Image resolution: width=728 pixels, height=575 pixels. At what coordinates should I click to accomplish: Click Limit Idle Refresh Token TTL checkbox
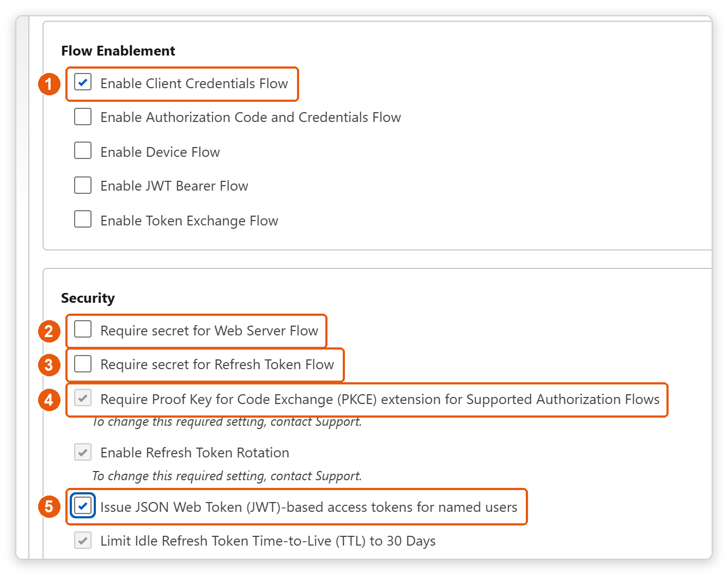pos(83,541)
